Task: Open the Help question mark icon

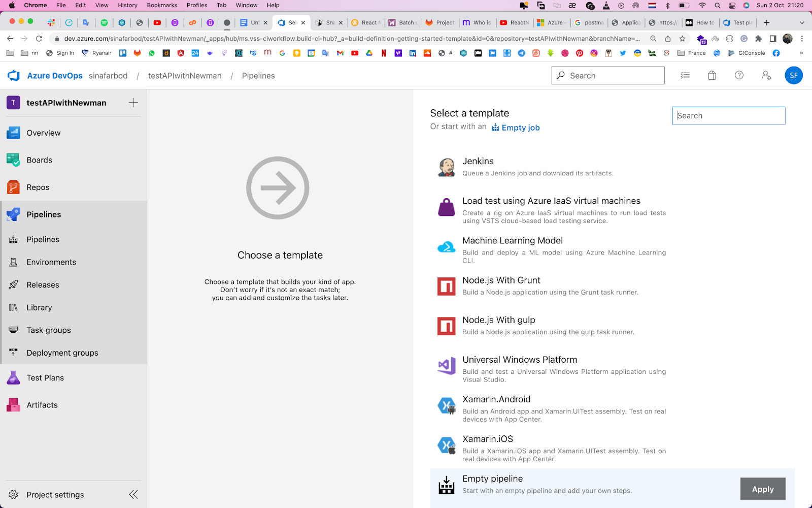Action: 739,76
